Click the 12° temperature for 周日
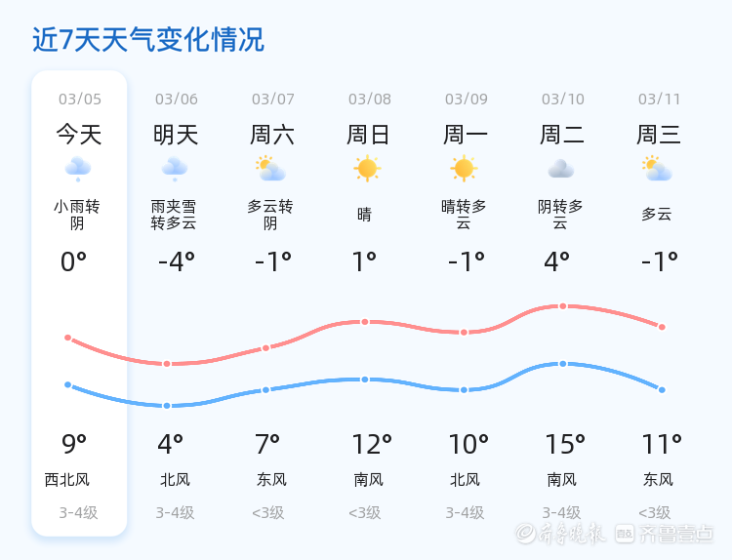 [372, 445]
